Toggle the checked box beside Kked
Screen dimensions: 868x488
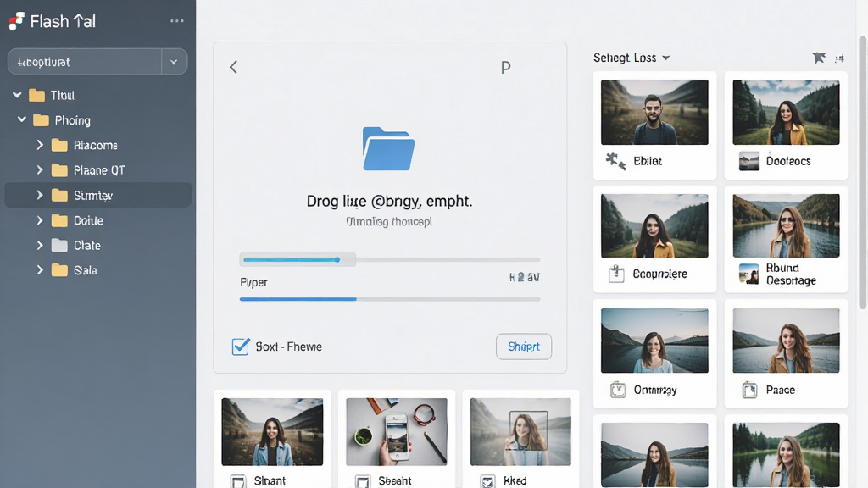click(487, 481)
